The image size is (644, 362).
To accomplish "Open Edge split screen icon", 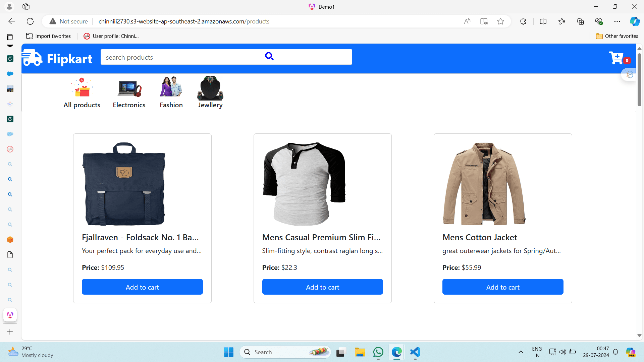I will (x=543, y=21).
